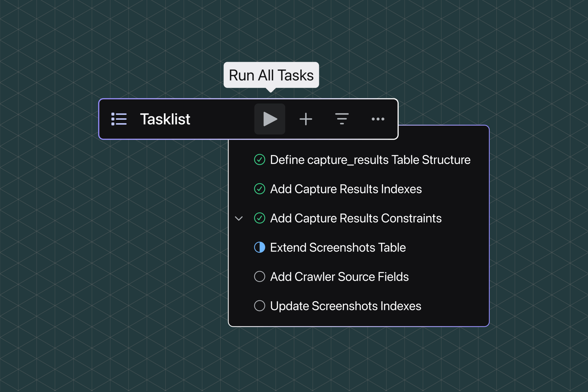Click the Run All Tasks tooltip
The width and height of the screenshot is (588, 392).
[271, 75]
